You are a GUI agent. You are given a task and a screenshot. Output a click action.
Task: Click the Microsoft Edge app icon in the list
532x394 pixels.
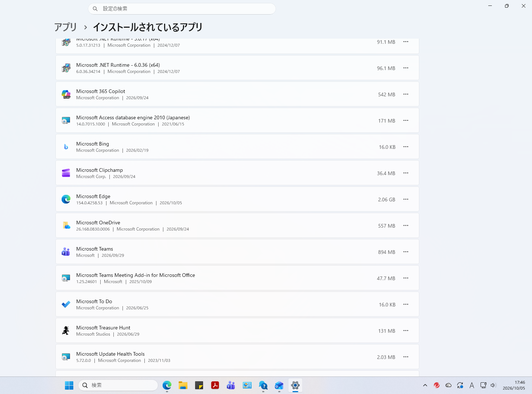click(x=66, y=199)
